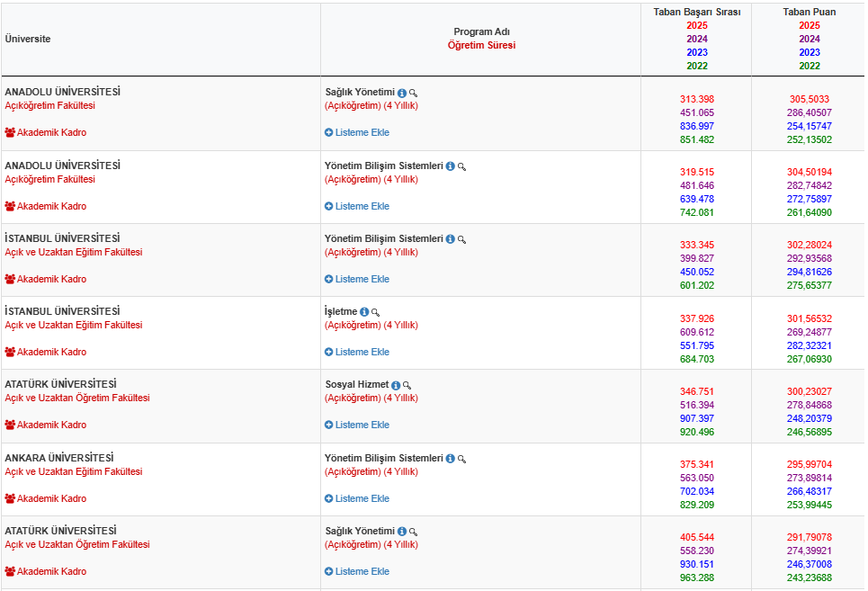Viewport: 868px width, 591px height.
Task: Add Atatürk Sağlık Yönetimi to list
Action: coord(357,571)
